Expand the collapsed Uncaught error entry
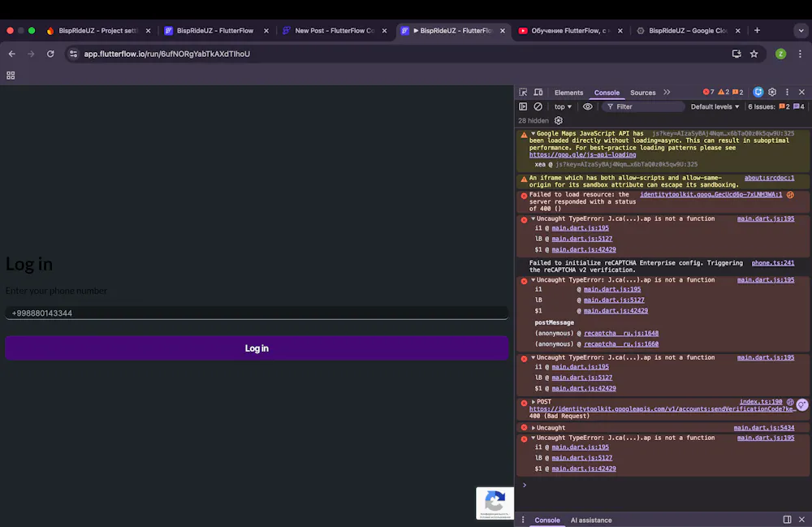 click(533, 428)
